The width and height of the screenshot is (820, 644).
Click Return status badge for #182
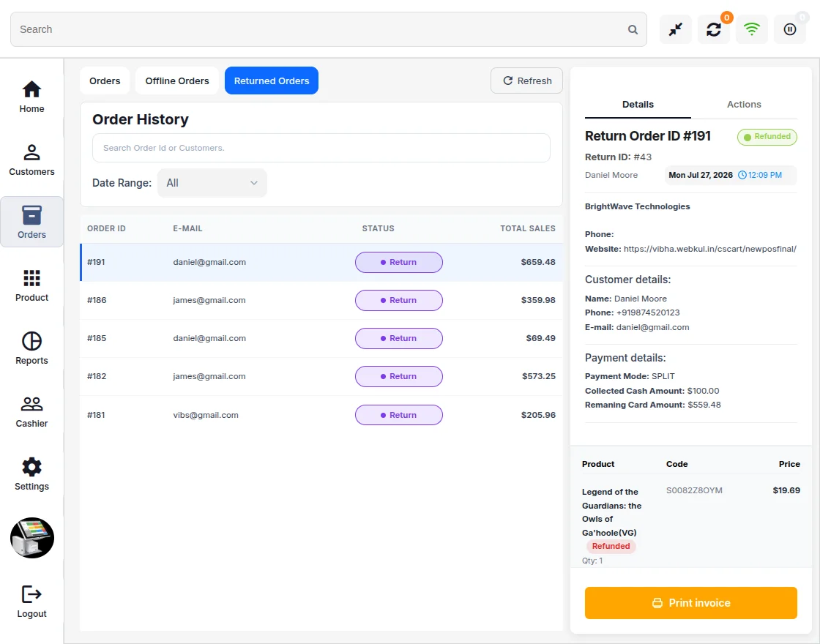[x=399, y=376]
